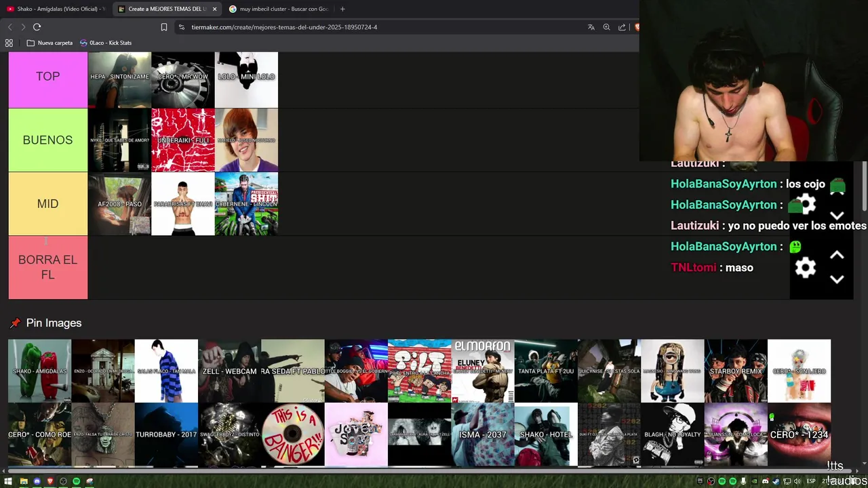Close the TierMaker tab

[x=214, y=9]
